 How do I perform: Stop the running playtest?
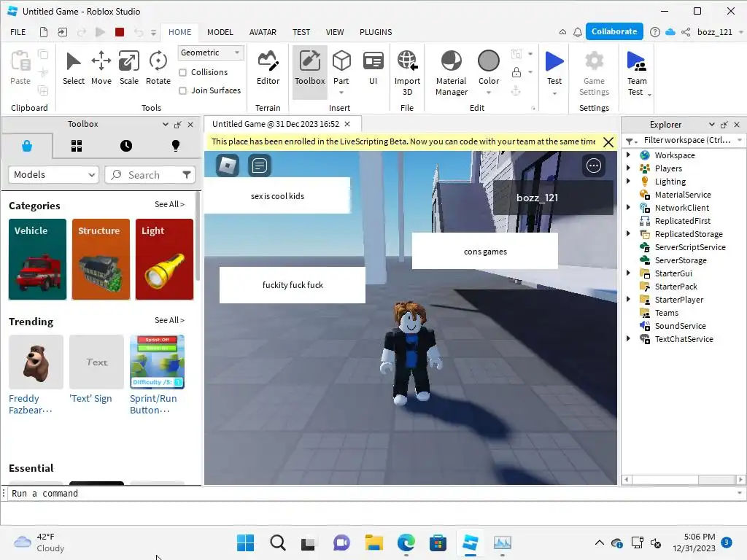click(120, 32)
